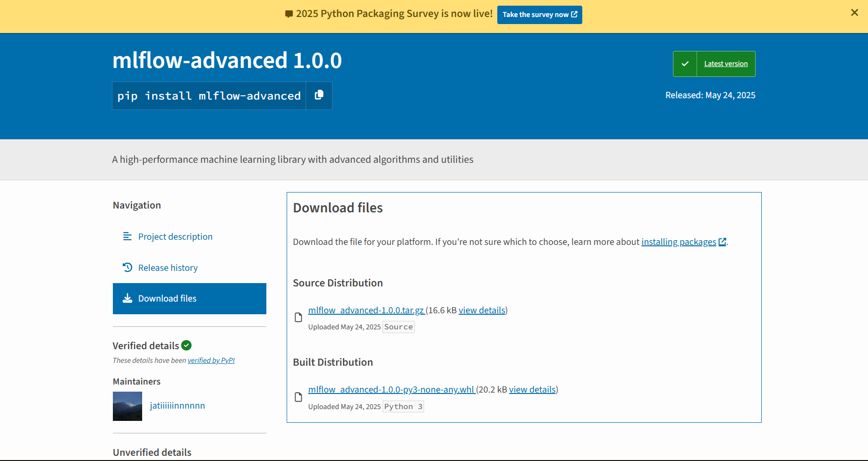Click the Project description lines icon
This screenshot has width=868, height=461.
click(127, 236)
